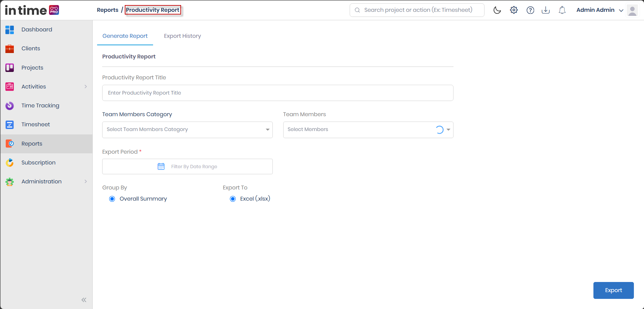
Task: Switch to the Generate Report tab
Action: (x=125, y=36)
